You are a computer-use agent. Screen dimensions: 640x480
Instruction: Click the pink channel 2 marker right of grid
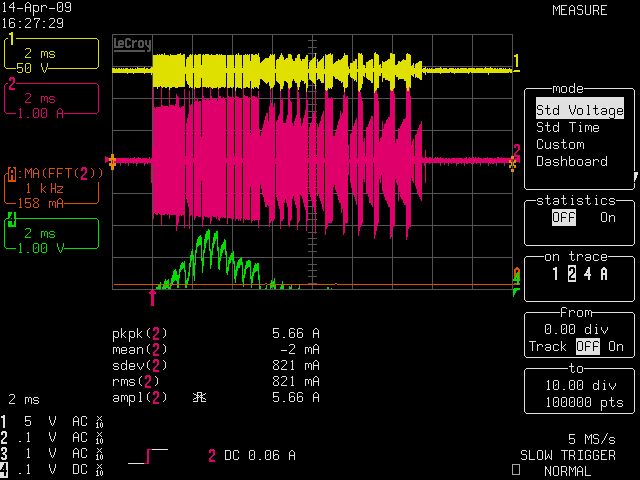[517, 150]
